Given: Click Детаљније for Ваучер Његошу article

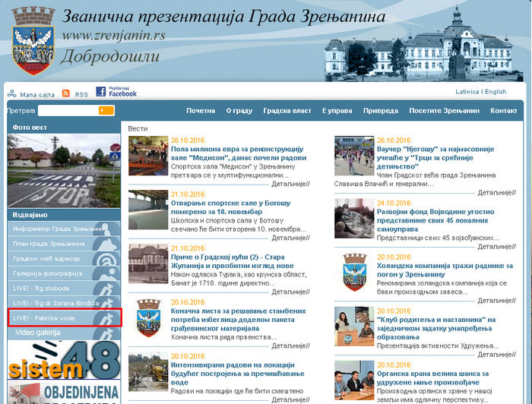Looking at the screenshot, I should coord(497,193).
